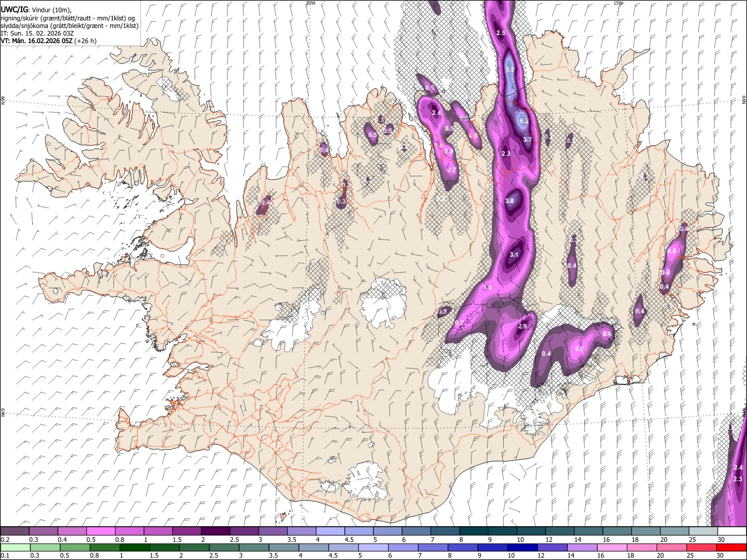
Task: Click the light pink 16–18 lower legend swatch
Action: (x=612, y=547)
